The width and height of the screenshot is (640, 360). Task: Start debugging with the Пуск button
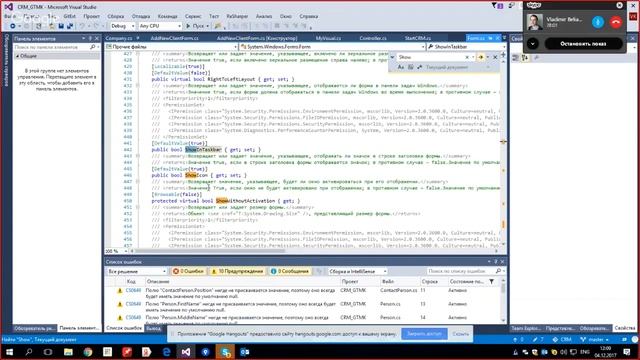197,26
